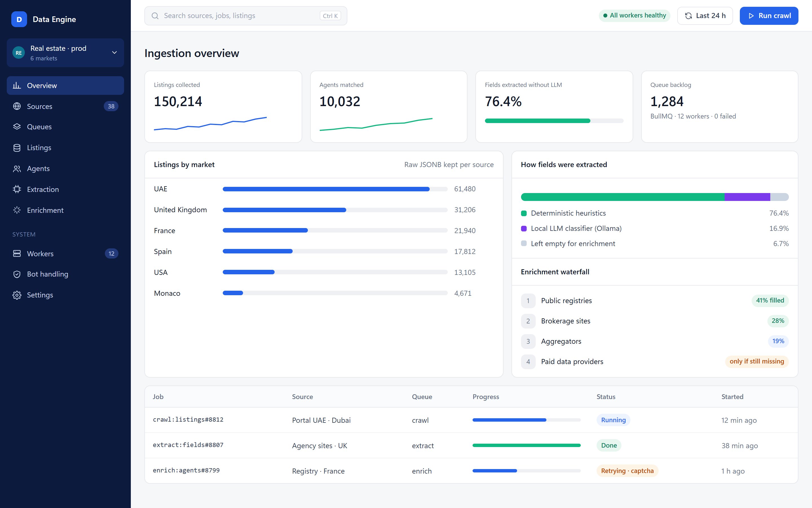Click the Overview bar chart icon
812x508 pixels.
[17, 85]
